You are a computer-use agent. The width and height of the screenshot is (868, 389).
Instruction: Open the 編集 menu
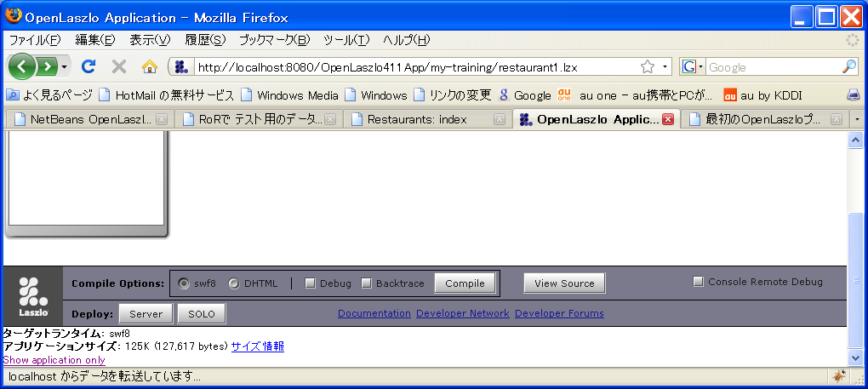[x=94, y=40]
